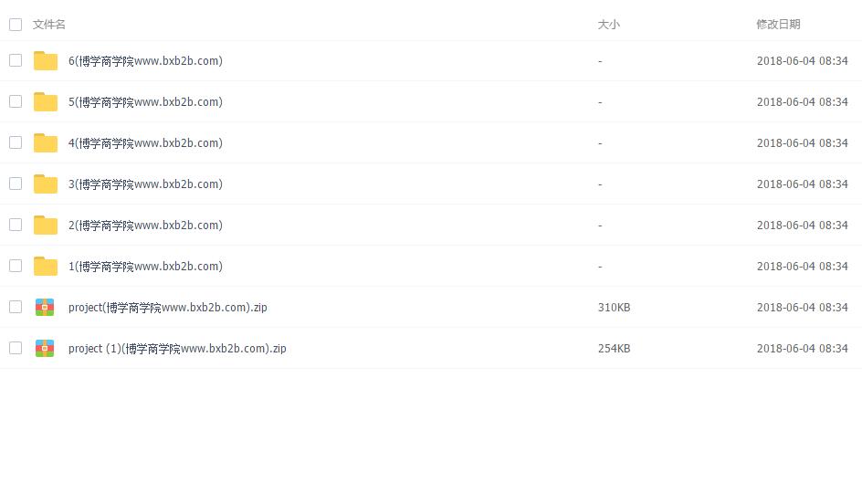Open folder 5(博学商学院www.bxb2b.com) by name
The image size is (862, 504).
(145, 102)
